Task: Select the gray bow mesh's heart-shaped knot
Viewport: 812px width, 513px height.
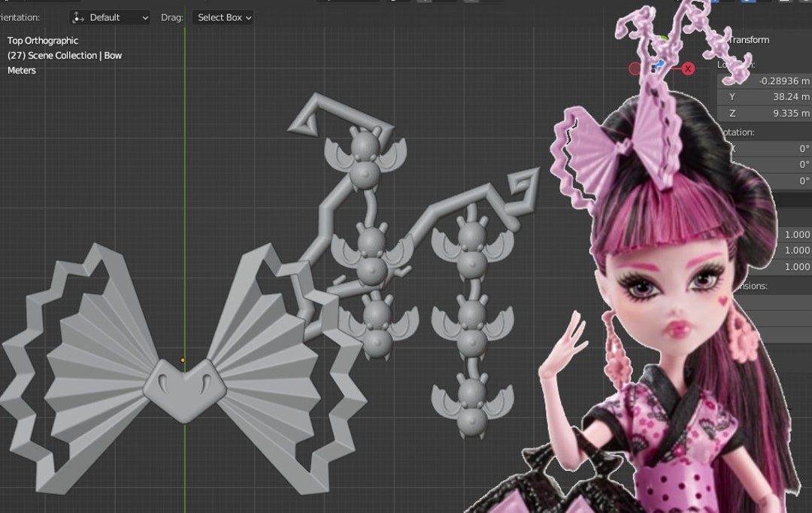Action: point(185,390)
